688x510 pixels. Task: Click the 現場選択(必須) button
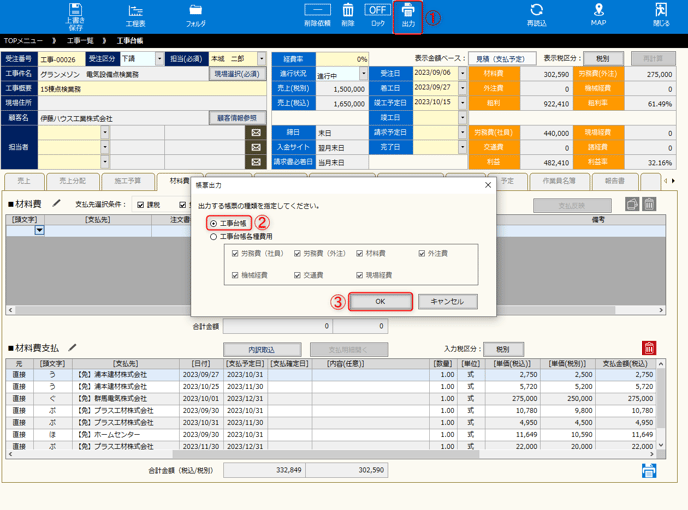(237, 74)
